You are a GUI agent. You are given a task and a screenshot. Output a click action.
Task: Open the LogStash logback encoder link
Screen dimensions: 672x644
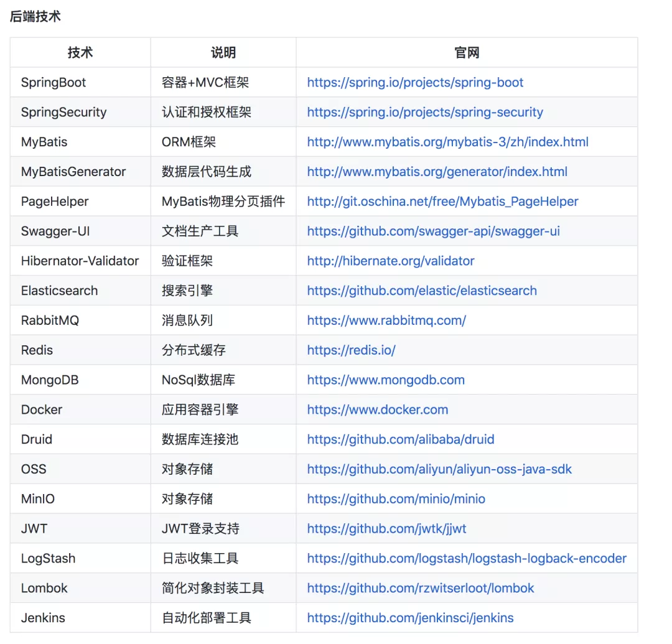(x=465, y=558)
